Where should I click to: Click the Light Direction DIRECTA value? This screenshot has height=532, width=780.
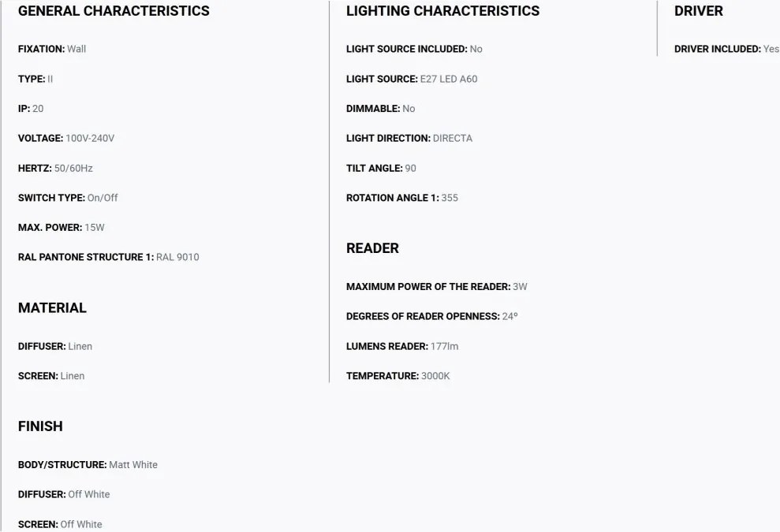click(452, 138)
